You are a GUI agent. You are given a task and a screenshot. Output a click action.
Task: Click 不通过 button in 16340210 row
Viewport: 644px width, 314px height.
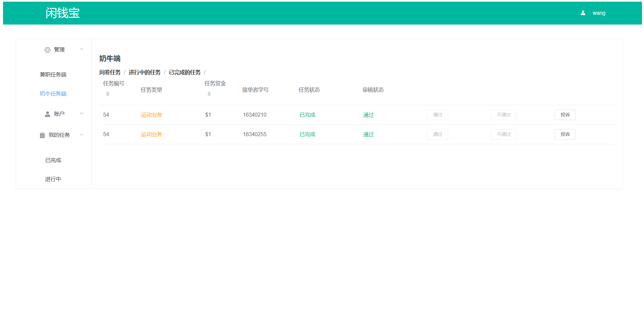click(503, 115)
